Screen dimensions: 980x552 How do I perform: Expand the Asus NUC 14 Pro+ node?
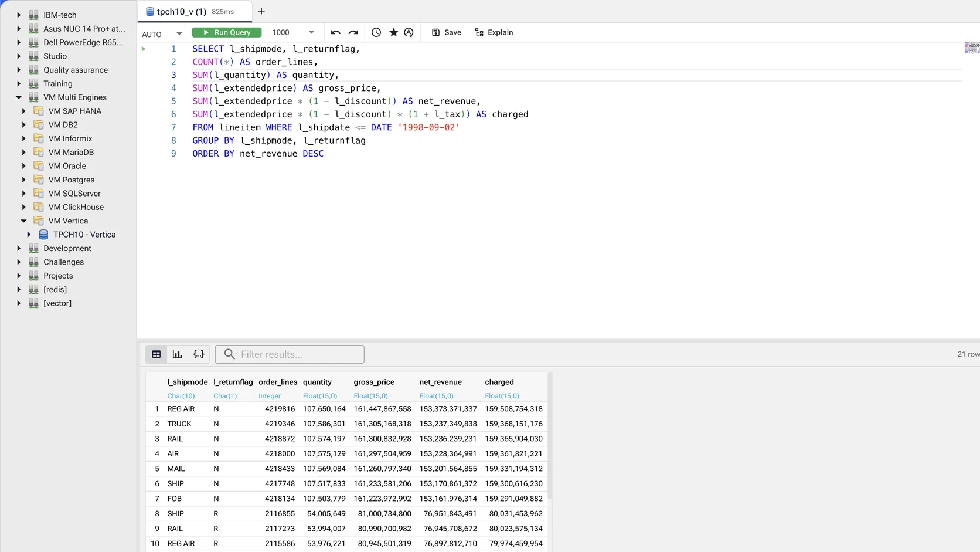pos(19,28)
